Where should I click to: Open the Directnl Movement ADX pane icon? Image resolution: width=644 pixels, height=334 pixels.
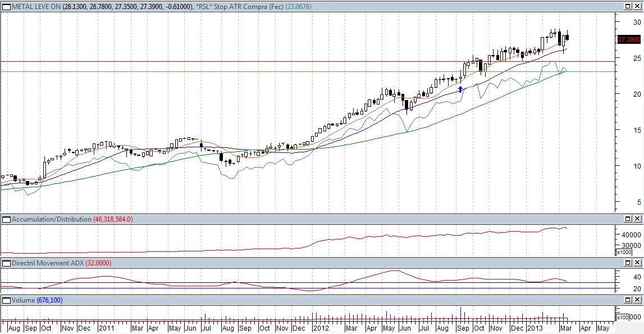click(x=6, y=263)
